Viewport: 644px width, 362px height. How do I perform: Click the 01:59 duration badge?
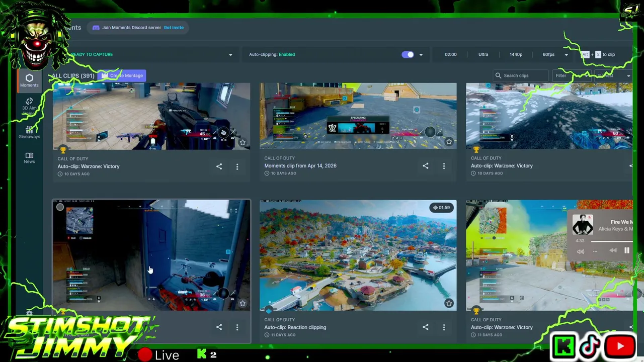(x=441, y=208)
